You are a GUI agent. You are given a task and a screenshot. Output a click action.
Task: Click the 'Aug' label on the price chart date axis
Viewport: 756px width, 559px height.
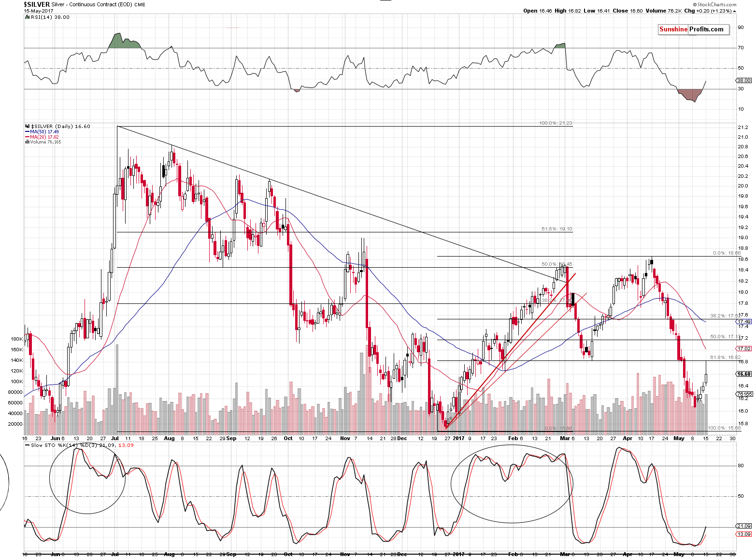[169, 438]
